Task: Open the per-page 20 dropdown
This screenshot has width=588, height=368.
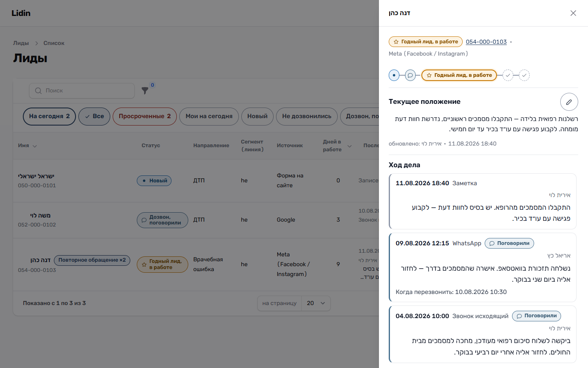Action: [316, 303]
